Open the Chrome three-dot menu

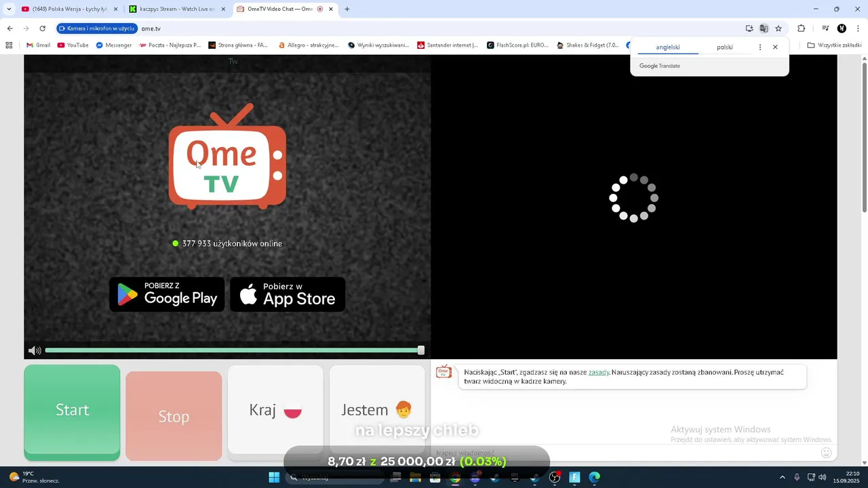(858, 28)
